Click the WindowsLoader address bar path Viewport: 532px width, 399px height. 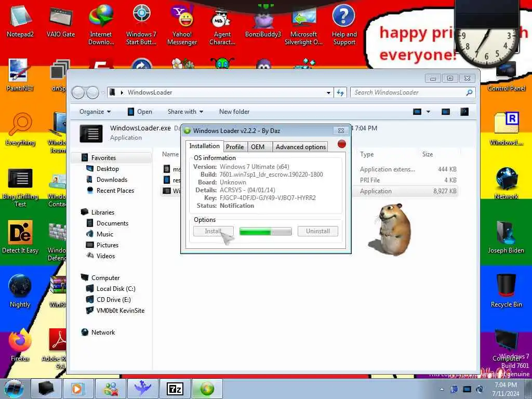click(x=150, y=92)
